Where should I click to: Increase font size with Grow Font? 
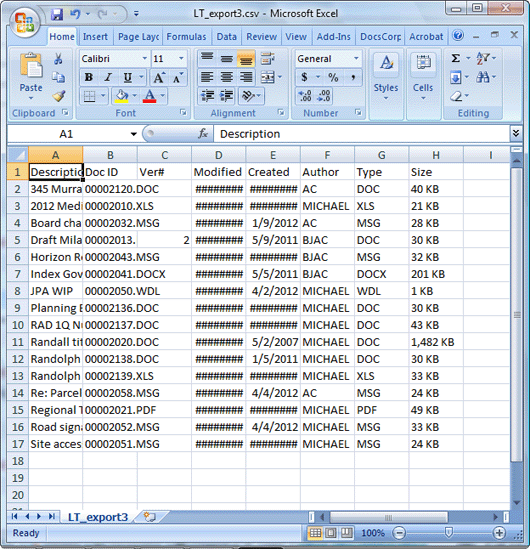pos(159,77)
